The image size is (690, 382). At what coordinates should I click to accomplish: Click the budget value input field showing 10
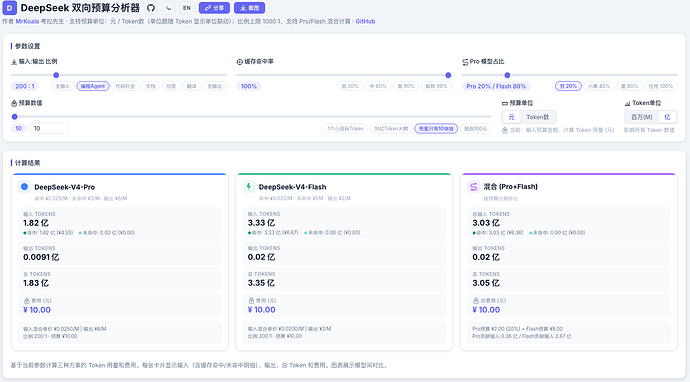49,128
